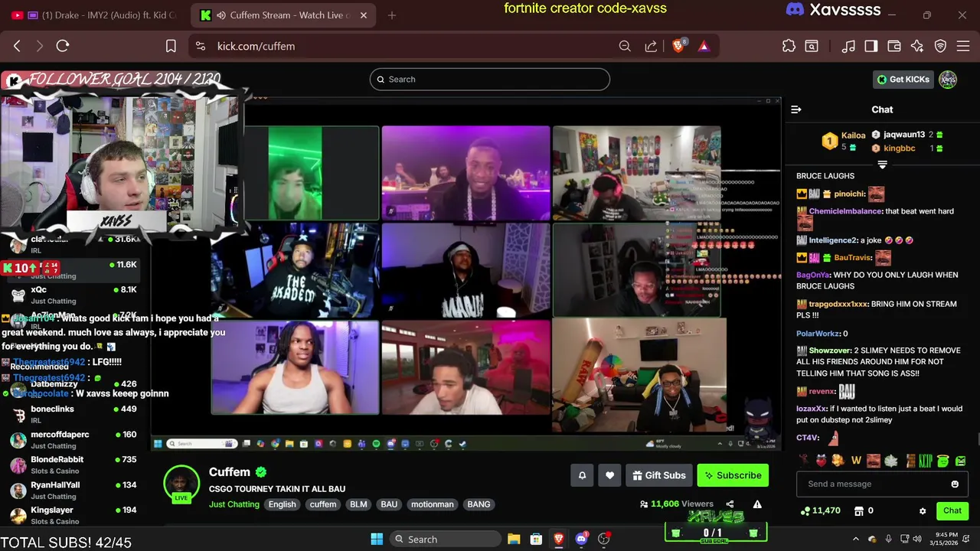Screen dimensions: 980x551
Task: Share this page using share icon
Action: click(651, 46)
